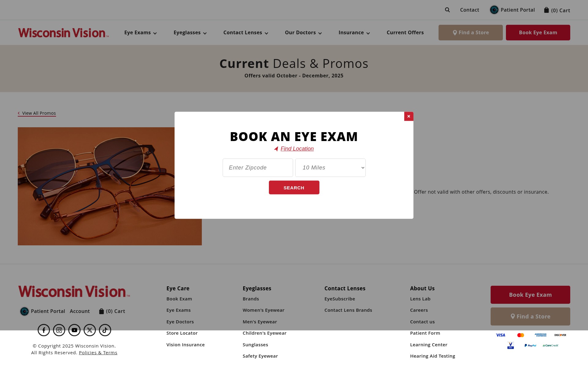Click the PayPal payment logo

(x=530, y=345)
